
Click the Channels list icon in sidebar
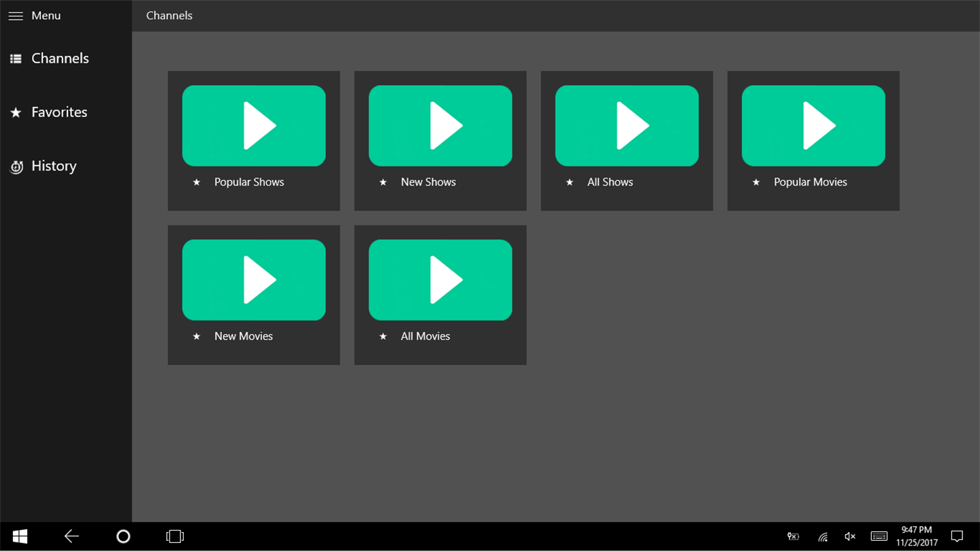click(16, 59)
